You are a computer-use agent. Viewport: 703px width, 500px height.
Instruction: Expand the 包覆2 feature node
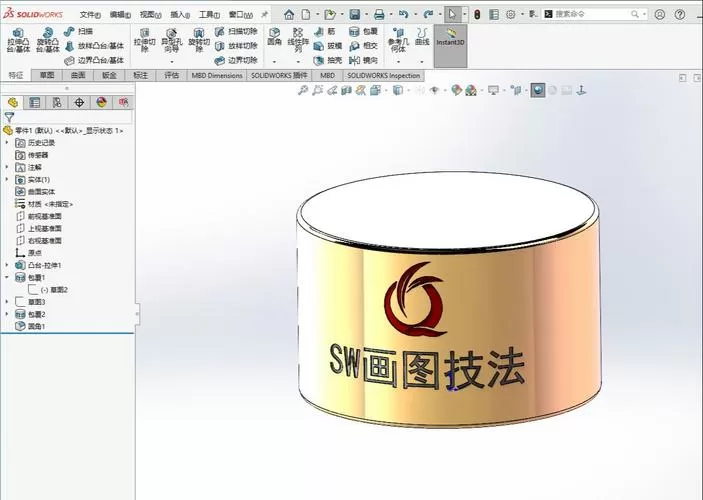click(7, 314)
